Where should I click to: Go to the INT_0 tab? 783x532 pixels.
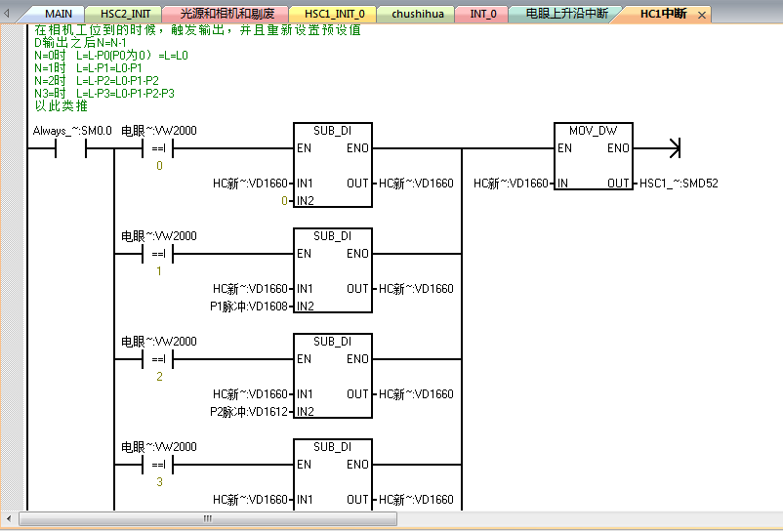point(483,14)
